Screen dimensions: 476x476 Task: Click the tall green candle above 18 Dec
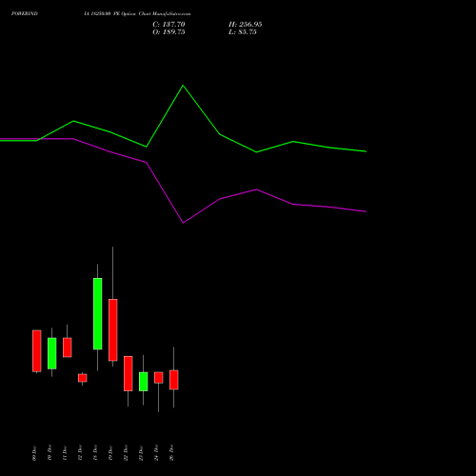98,313
